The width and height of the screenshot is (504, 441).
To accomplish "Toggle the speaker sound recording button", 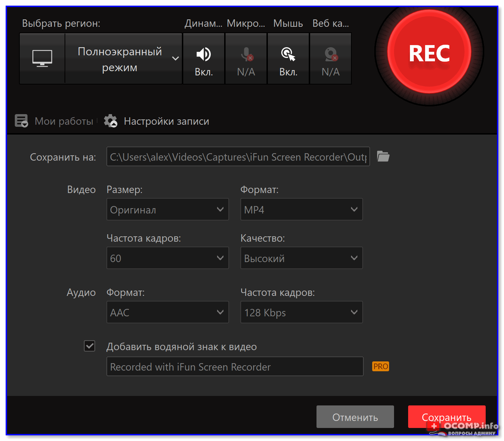I will tap(204, 58).
